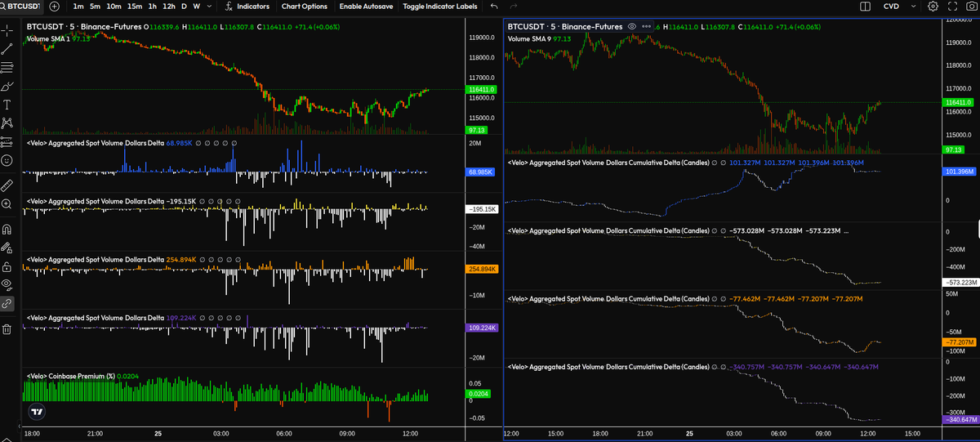
Task: Click Toggle Indicator Labels
Action: 440,6
